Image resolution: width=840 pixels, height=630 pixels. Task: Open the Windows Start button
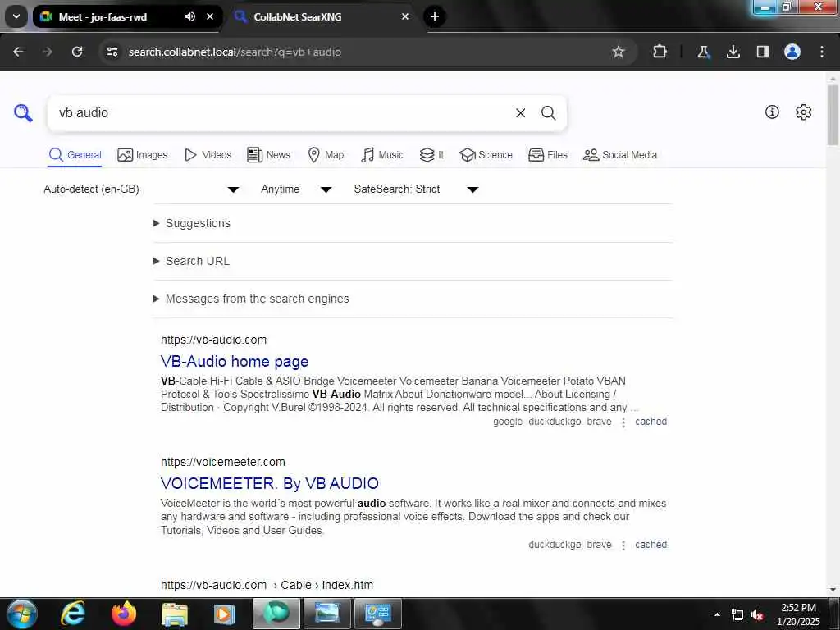point(22,614)
